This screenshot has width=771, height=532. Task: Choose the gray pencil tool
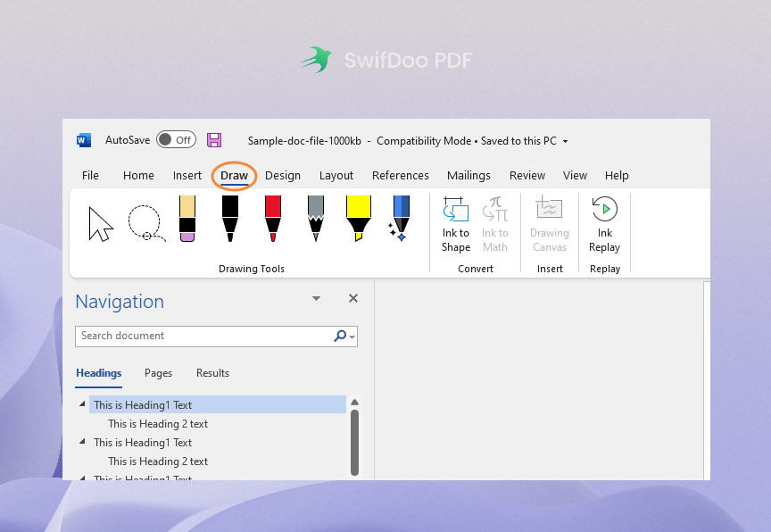tap(316, 219)
